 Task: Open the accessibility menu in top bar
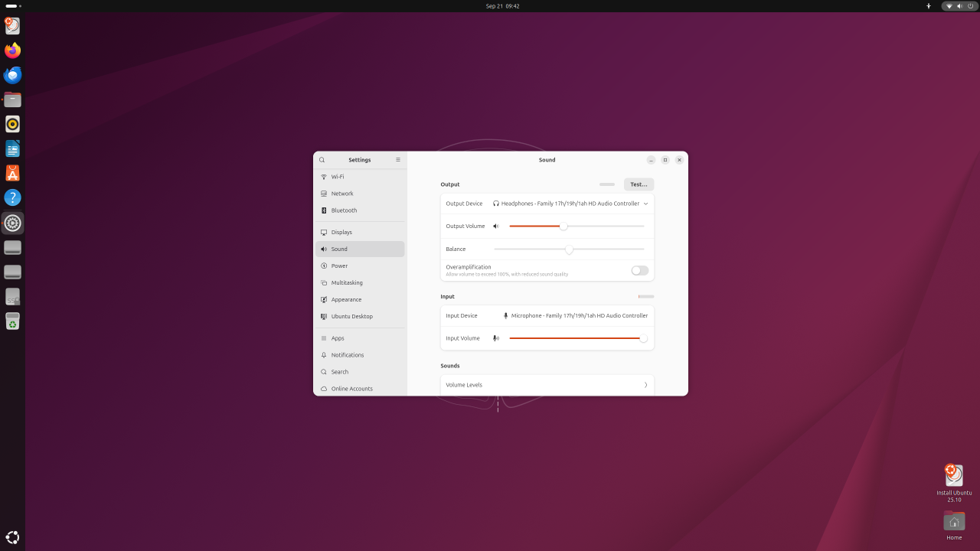point(929,5)
